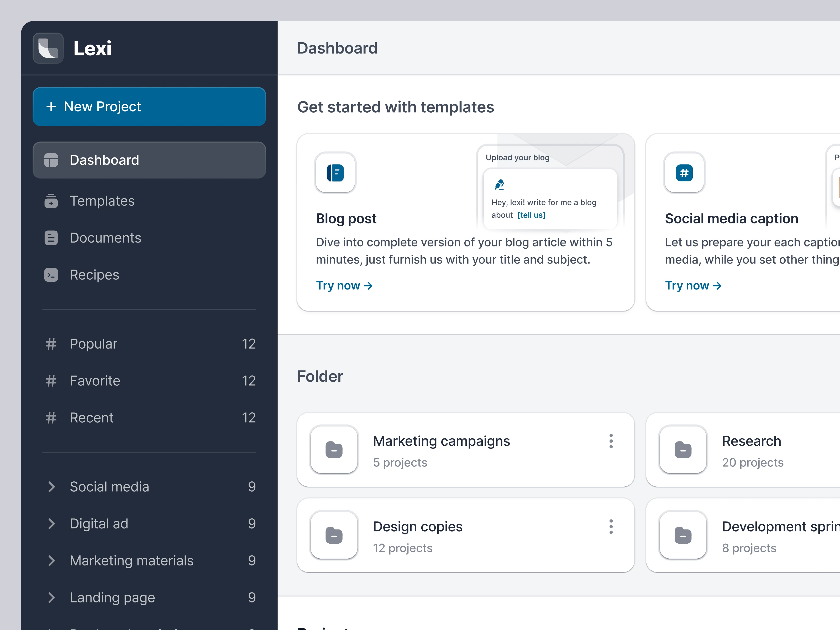Click the Marketing campaigns folder icon

coord(334,450)
